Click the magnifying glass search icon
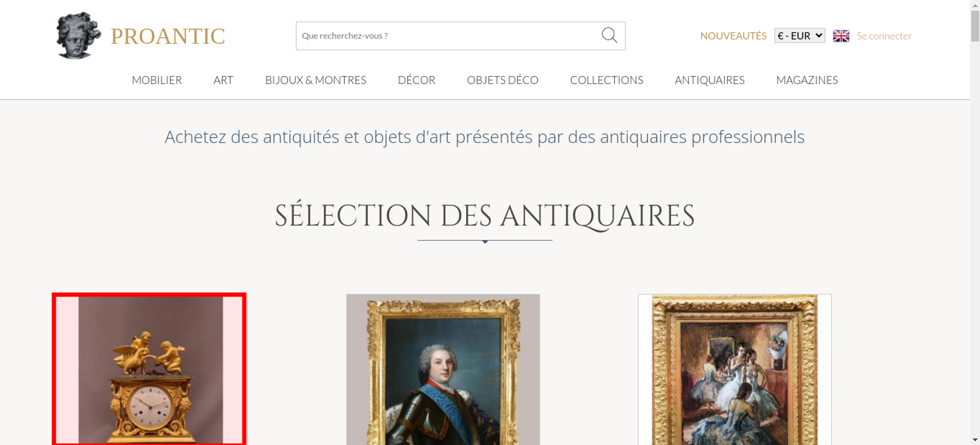980x445 pixels. pyautogui.click(x=609, y=35)
